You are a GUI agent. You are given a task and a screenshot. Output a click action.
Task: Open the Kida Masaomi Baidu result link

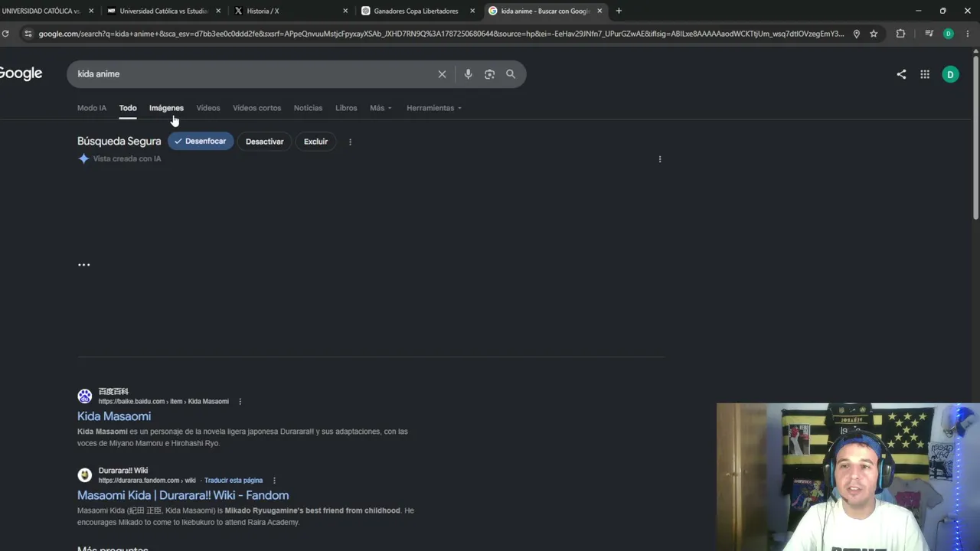114,416
